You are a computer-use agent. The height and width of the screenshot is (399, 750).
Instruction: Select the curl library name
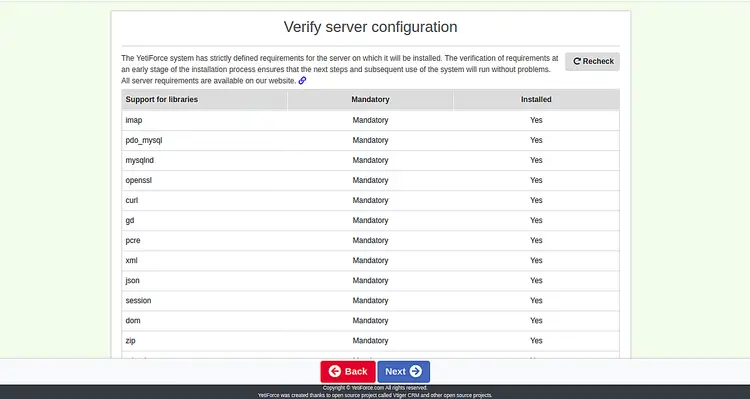pos(132,200)
